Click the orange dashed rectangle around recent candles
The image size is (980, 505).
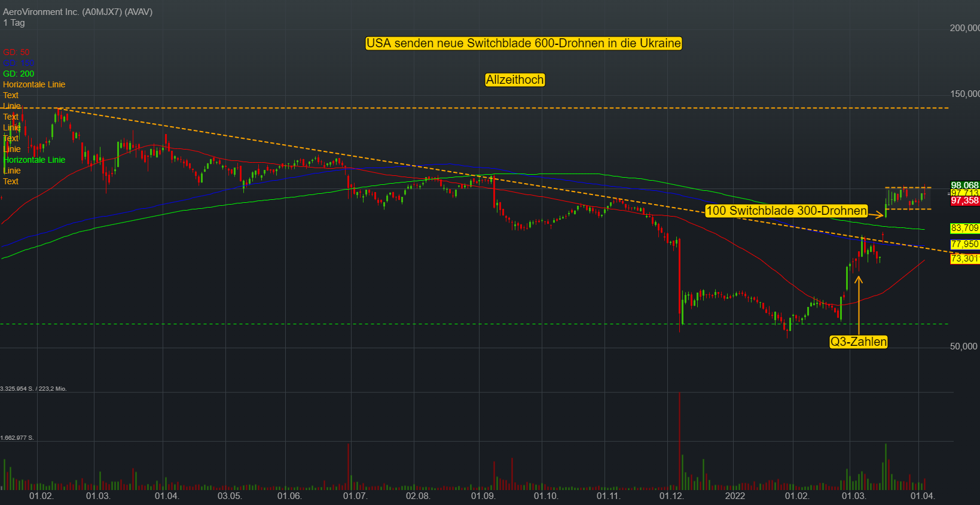click(x=908, y=199)
